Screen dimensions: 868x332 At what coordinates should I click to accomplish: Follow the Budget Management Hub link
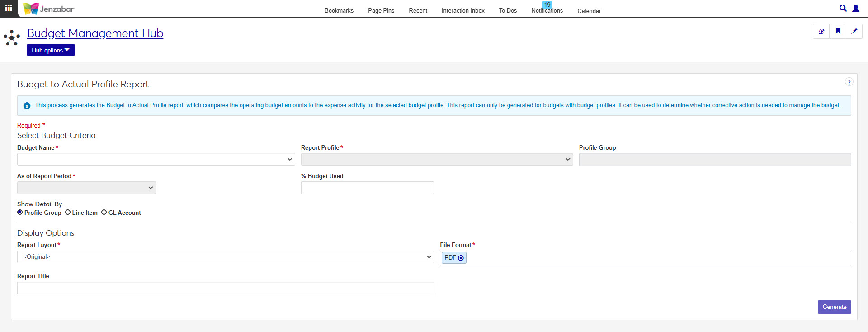pyautogui.click(x=95, y=33)
